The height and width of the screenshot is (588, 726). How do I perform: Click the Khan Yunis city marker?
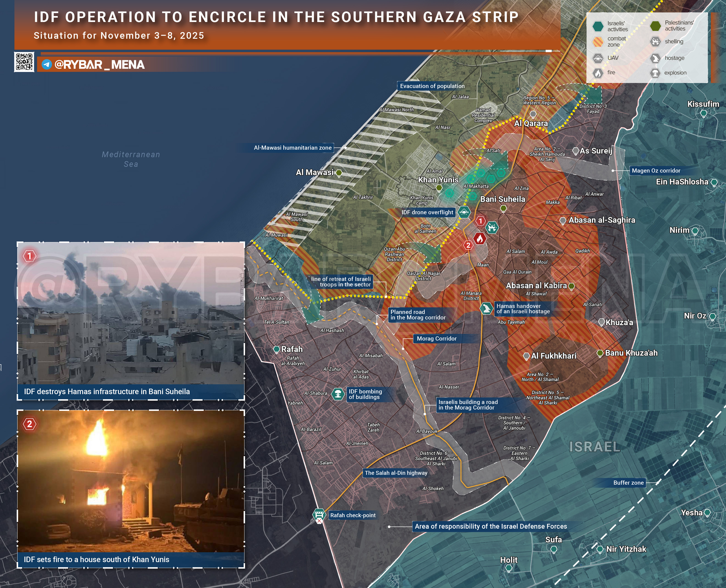point(439,188)
